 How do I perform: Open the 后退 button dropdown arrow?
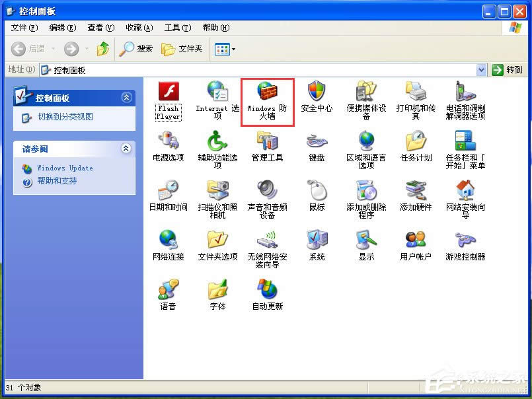coord(52,48)
